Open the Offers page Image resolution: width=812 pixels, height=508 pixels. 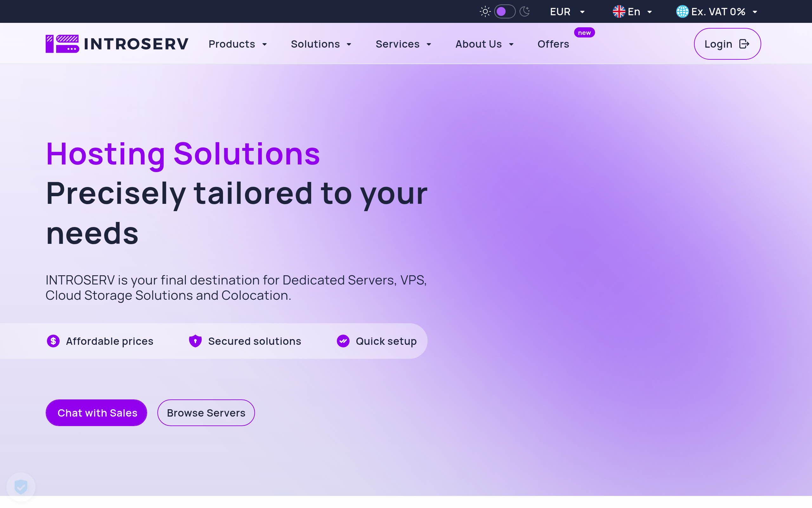(x=553, y=44)
